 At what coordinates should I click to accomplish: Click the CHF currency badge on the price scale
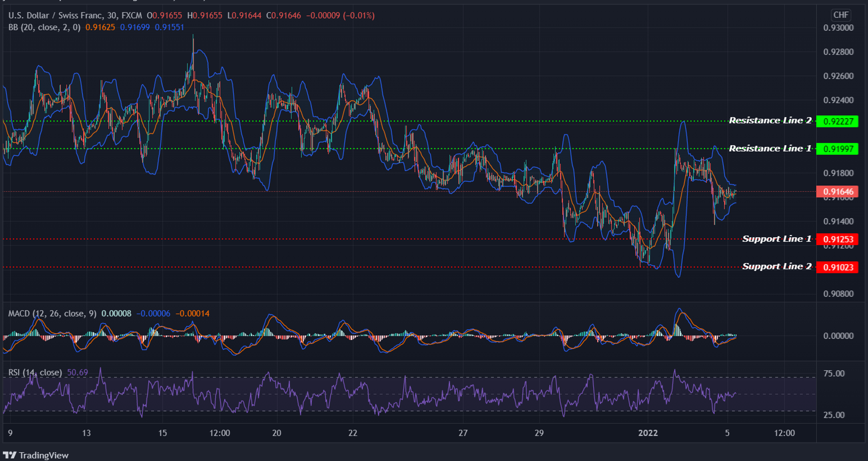coord(840,15)
